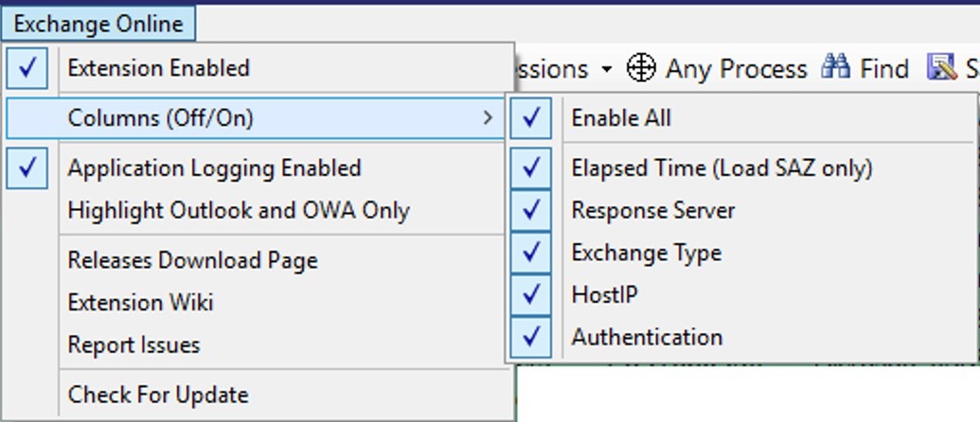Uncheck Application Logging Enabled

[x=27, y=167]
